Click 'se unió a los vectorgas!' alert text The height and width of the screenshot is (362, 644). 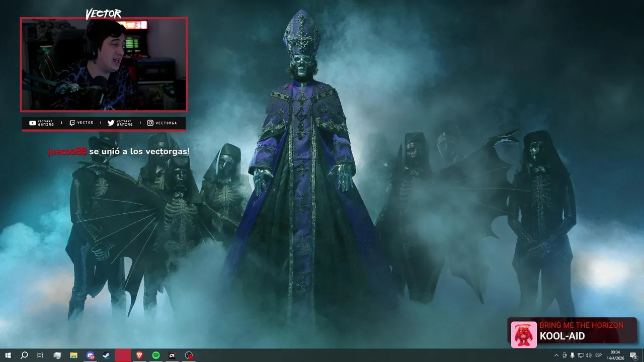coord(139,151)
